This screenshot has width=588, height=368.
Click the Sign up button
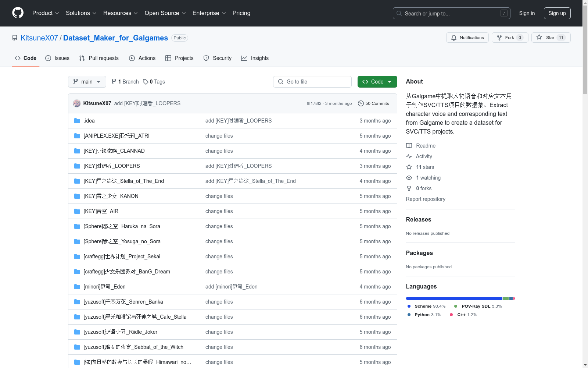557,13
